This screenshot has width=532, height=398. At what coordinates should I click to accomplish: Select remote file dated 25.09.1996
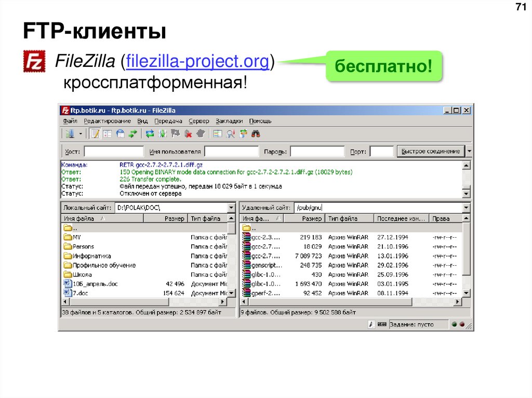click(x=352, y=275)
